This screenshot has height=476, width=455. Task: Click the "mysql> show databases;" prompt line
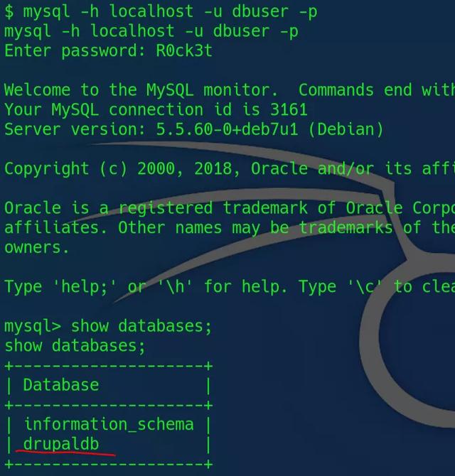(x=108, y=327)
